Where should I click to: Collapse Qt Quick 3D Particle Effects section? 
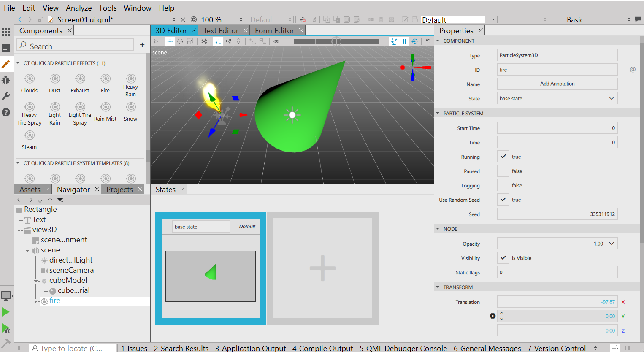[18, 63]
